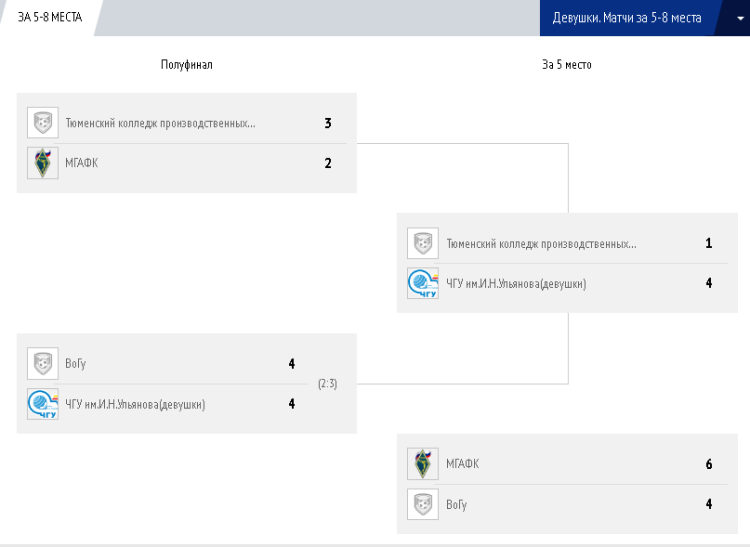This screenshot has height=547, width=750.
Task: Click the 'Полуфинал' column heading
Action: click(x=187, y=65)
